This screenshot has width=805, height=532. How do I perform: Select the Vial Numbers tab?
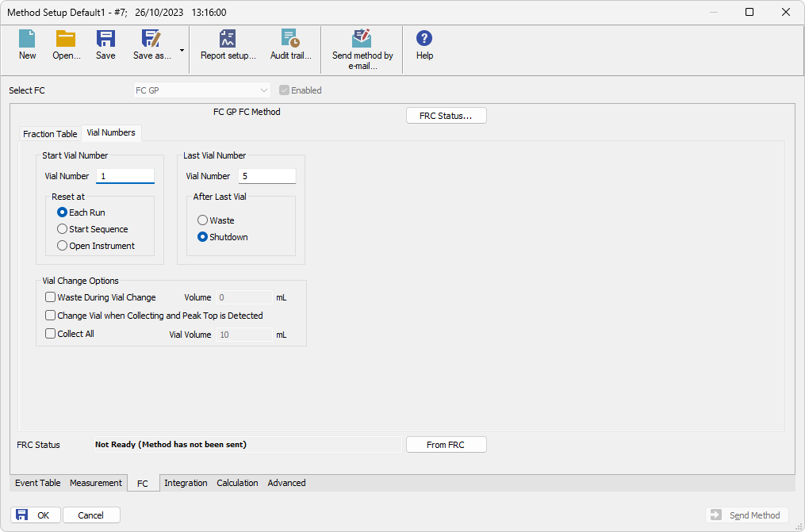pos(111,132)
